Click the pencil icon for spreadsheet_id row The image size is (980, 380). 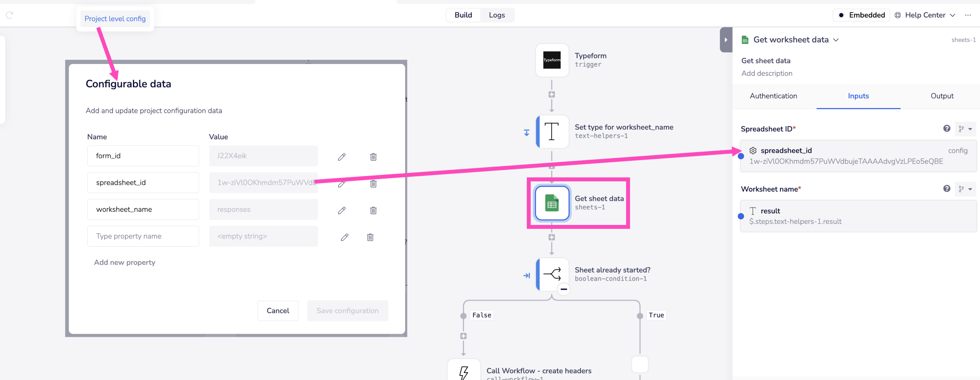(342, 183)
